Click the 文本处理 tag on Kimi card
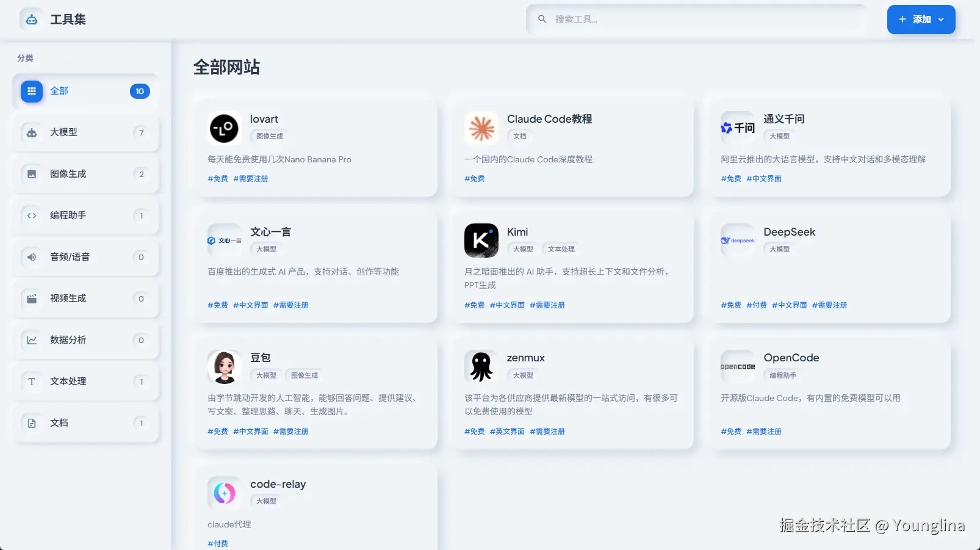Image resolution: width=980 pixels, height=550 pixels. pyautogui.click(x=561, y=249)
